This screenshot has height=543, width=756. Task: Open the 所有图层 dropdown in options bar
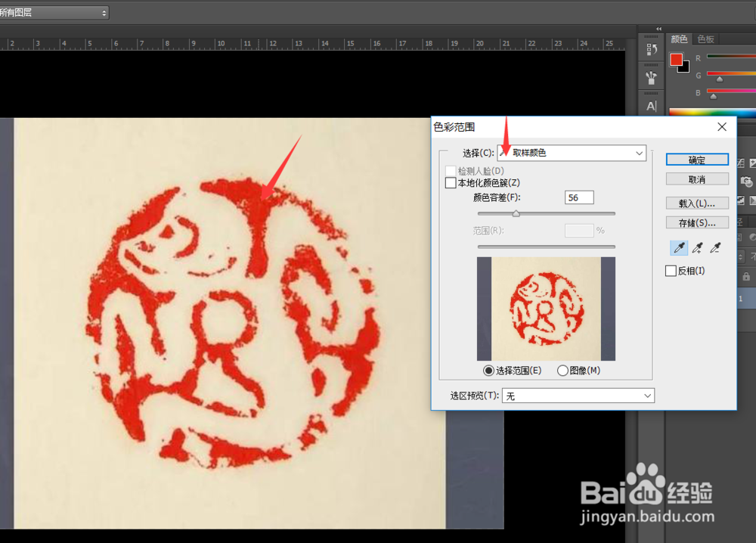(x=53, y=13)
